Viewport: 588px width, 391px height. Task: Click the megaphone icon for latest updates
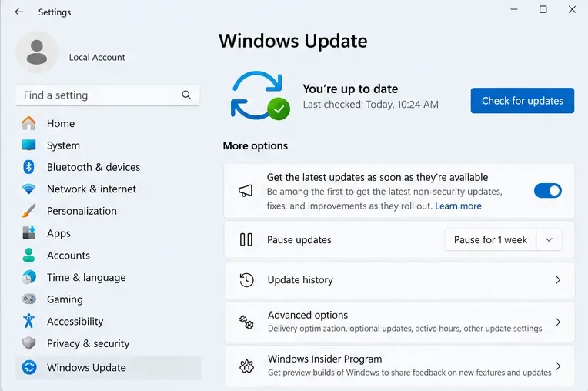[246, 191]
